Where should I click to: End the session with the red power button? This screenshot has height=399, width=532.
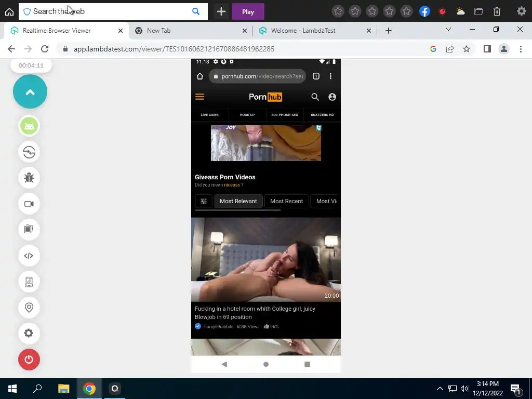tap(29, 360)
